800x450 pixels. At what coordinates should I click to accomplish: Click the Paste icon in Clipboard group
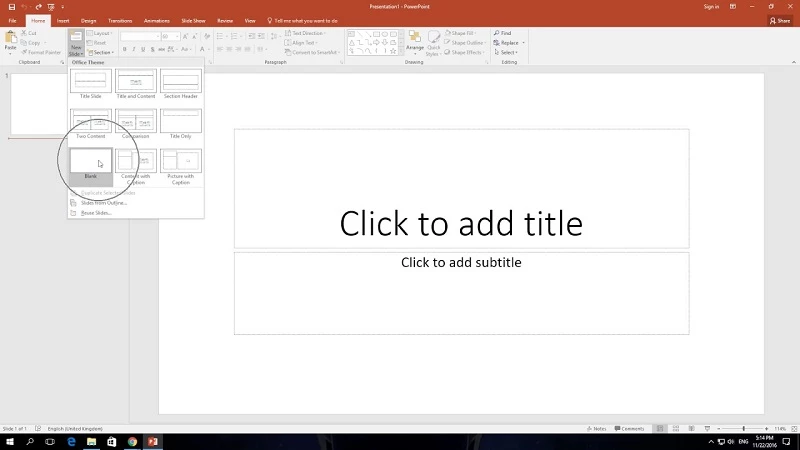[x=10, y=39]
